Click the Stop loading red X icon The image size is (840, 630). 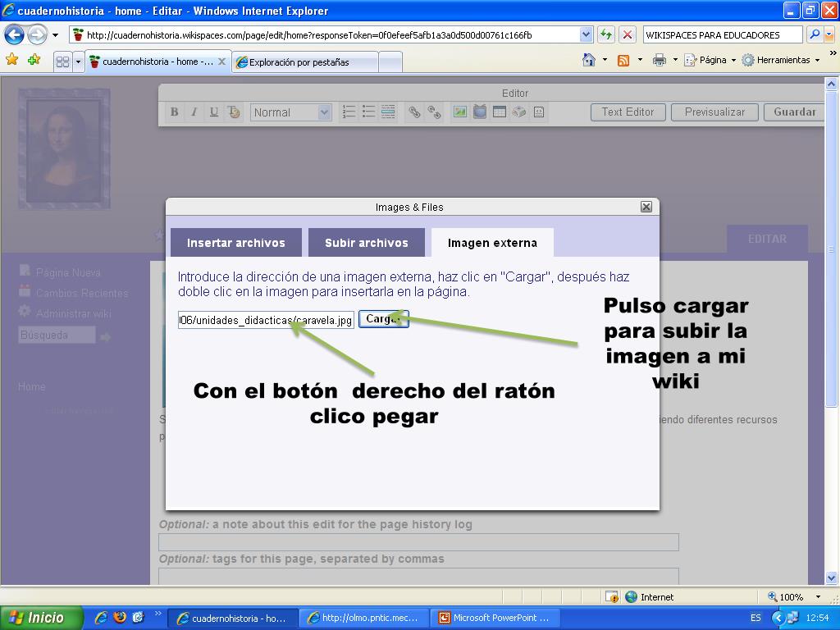628,35
